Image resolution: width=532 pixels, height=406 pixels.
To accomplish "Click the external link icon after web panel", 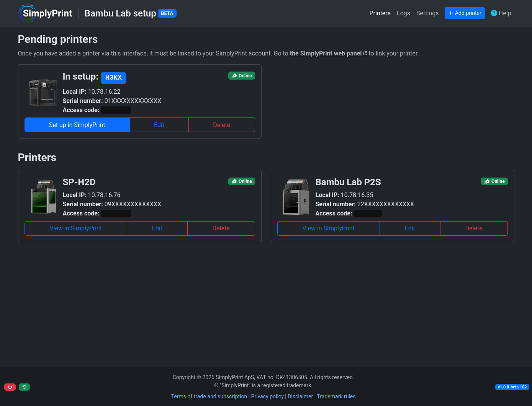I will tap(365, 53).
